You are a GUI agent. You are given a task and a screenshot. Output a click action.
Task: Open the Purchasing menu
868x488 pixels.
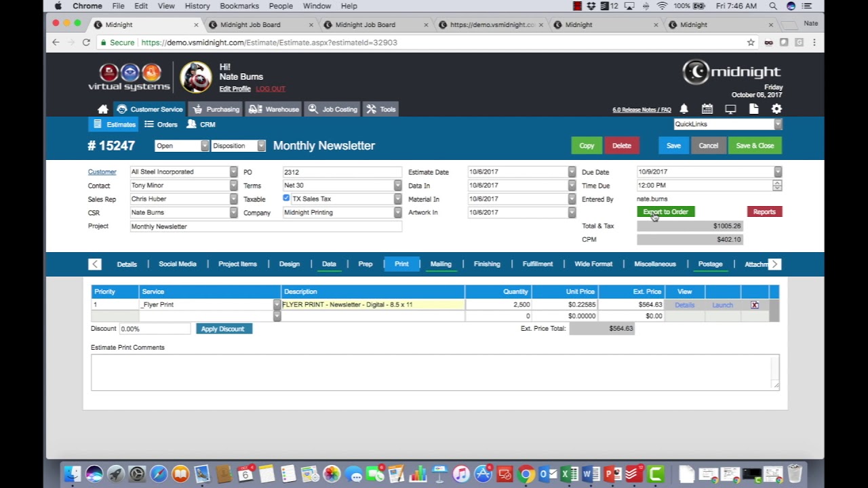[x=216, y=109]
